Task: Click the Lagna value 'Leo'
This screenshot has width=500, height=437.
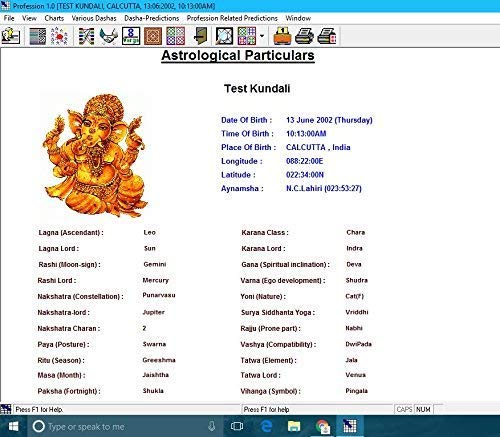Action: click(x=149, y=232)
